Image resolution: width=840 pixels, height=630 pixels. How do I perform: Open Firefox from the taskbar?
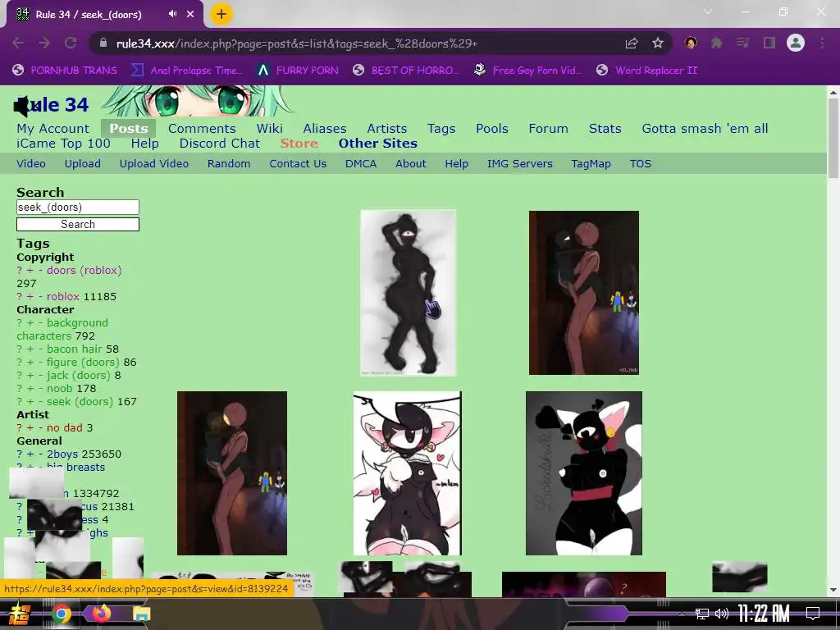(101, 614)
